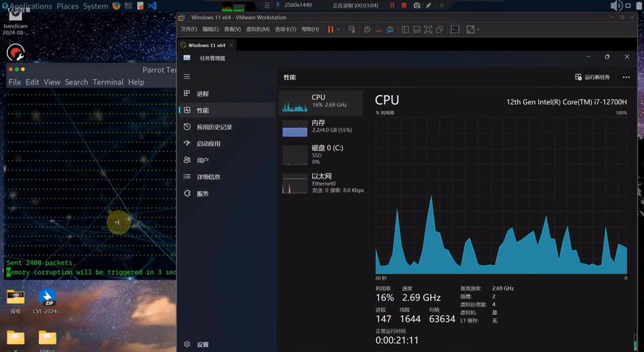The image size is (644, 352).
Task: Stop the recording in the recorder bar
Action: pyautogui.click(x=404, y=5)
